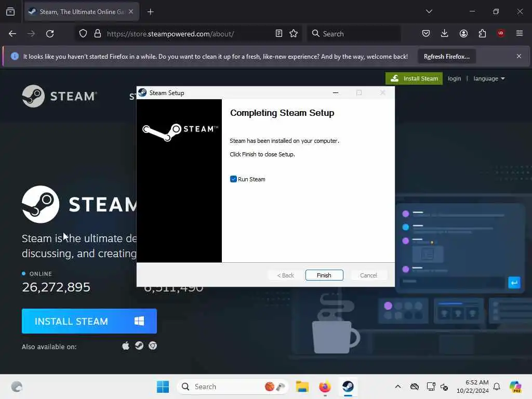The height and width of the screenshot is (399, 532).
Task: Click Refresh Firefox button in notification bar
Action: 446,56
